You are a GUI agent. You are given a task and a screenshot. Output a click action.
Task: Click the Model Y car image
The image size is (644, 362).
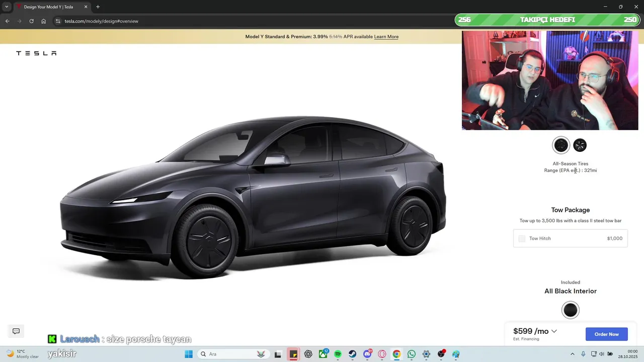point(253,198)
